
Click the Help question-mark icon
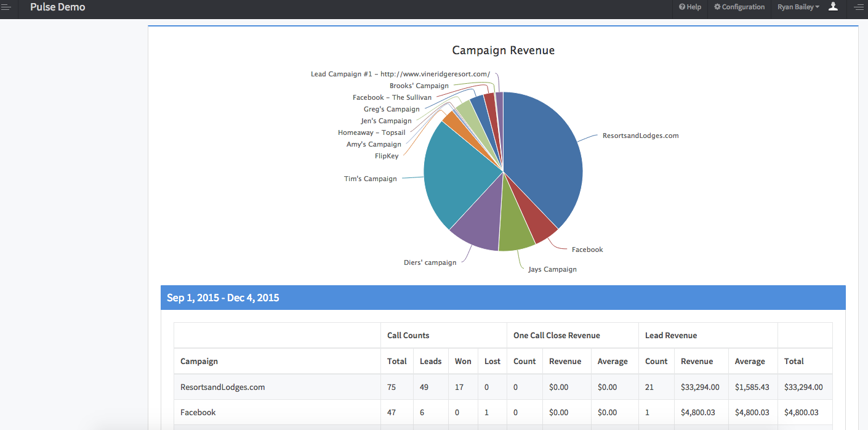pos(682,7)
